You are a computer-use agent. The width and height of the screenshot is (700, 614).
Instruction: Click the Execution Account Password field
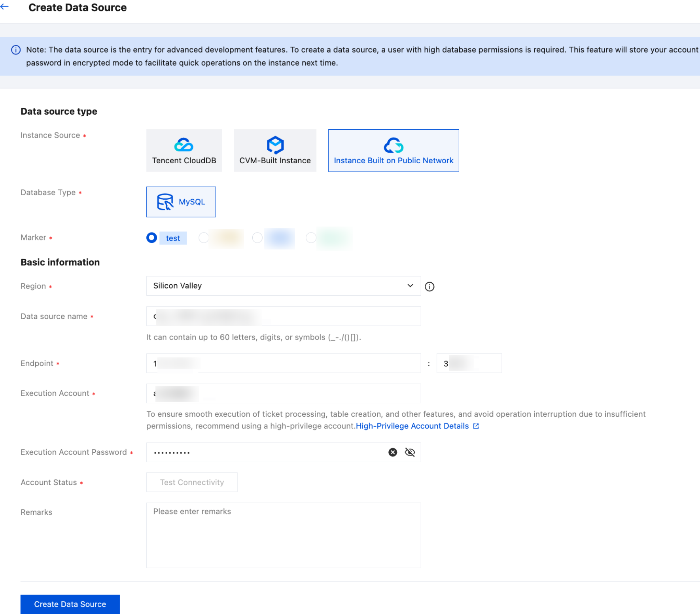[284, 452]
